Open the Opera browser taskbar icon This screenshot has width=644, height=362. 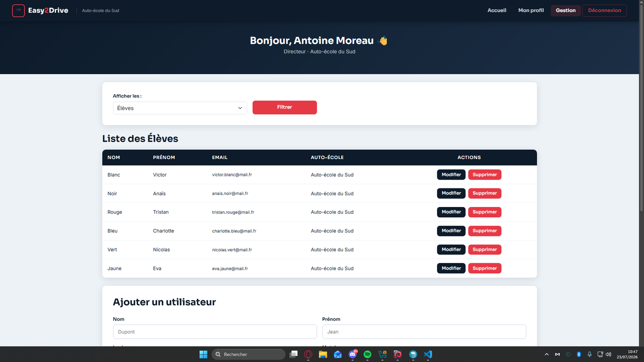click(x=308, y=354)
